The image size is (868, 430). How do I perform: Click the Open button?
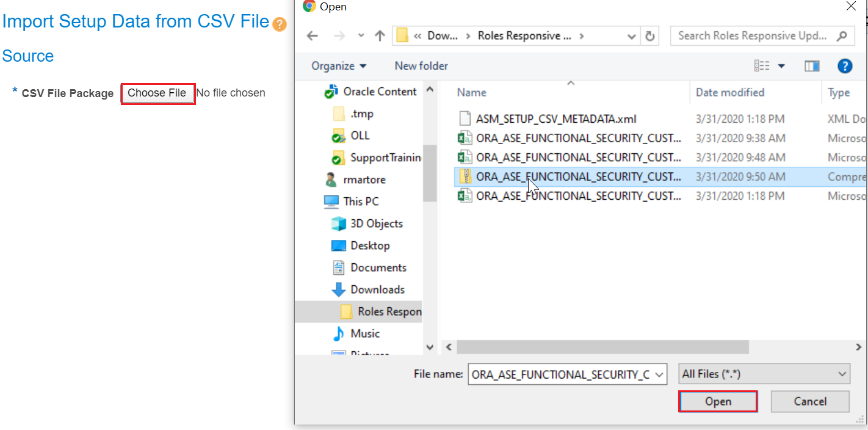pos(718,401)
